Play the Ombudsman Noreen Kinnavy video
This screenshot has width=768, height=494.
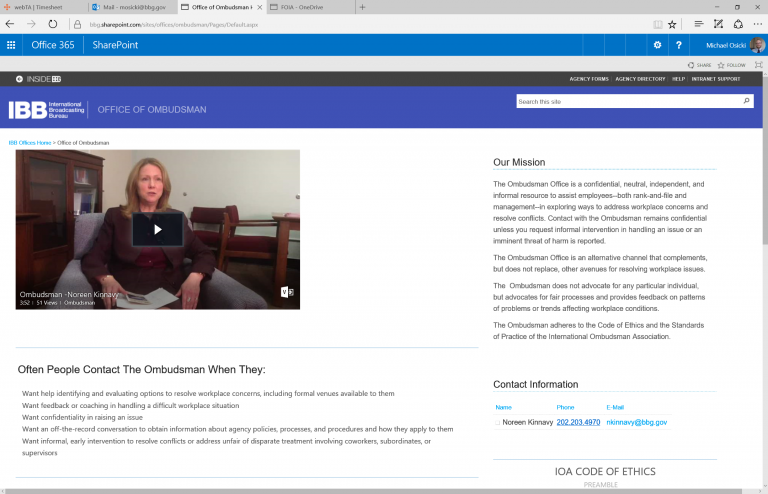pos(157,229)
